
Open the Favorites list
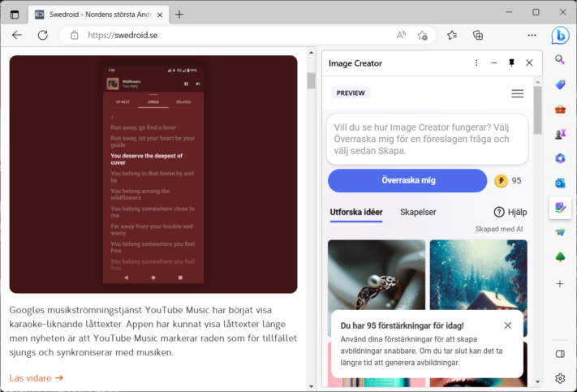(x=452, y=36)
